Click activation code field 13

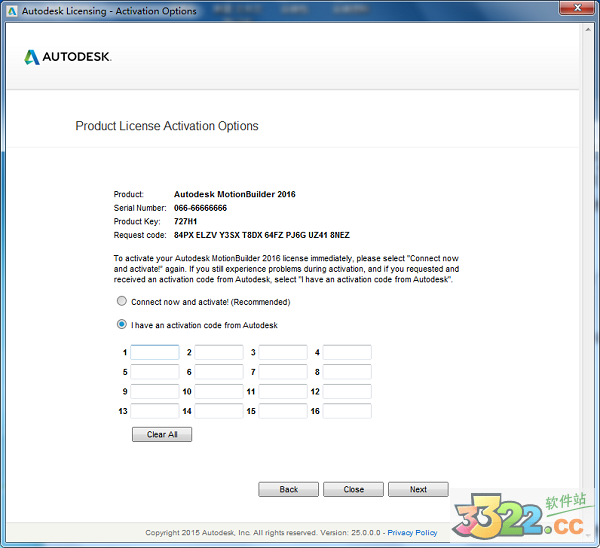pos(155,411)
